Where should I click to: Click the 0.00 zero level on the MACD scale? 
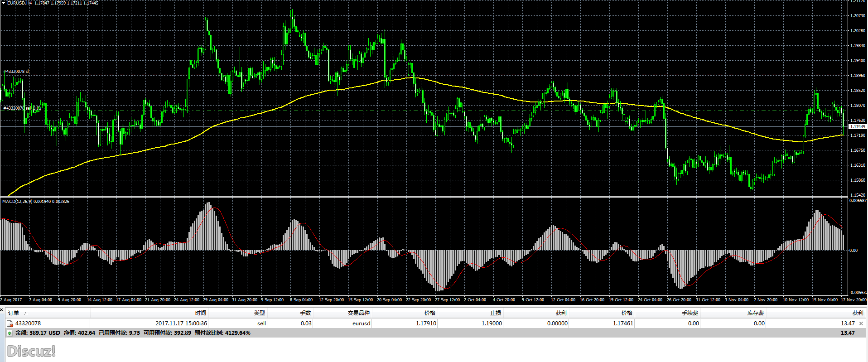pyautogui.click(x=854, y=250)
